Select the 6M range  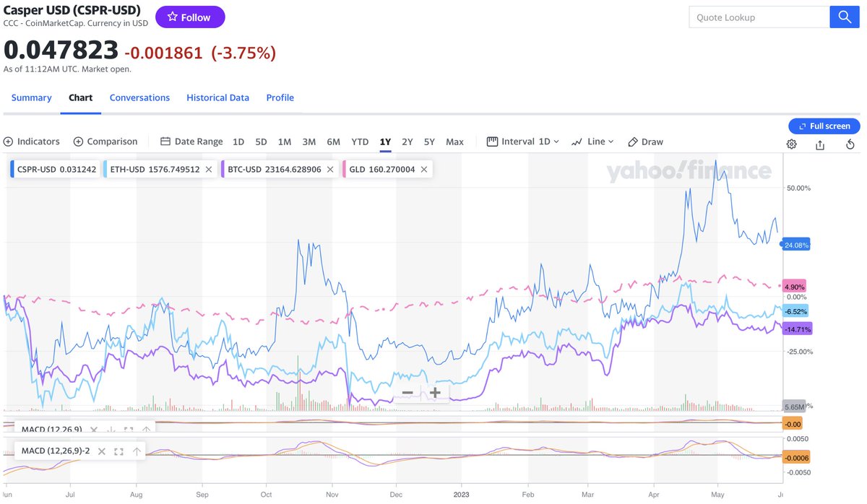click(333, 142)
